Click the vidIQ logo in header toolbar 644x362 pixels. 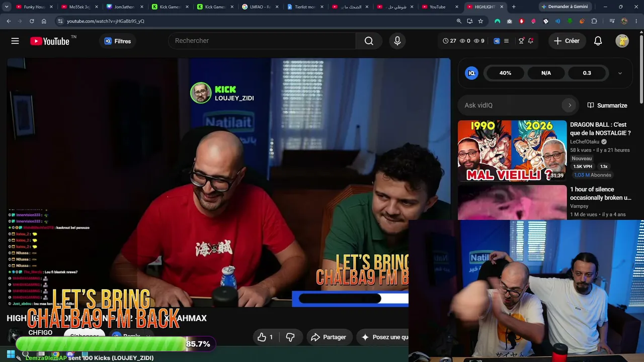click(x=497, y=41)
